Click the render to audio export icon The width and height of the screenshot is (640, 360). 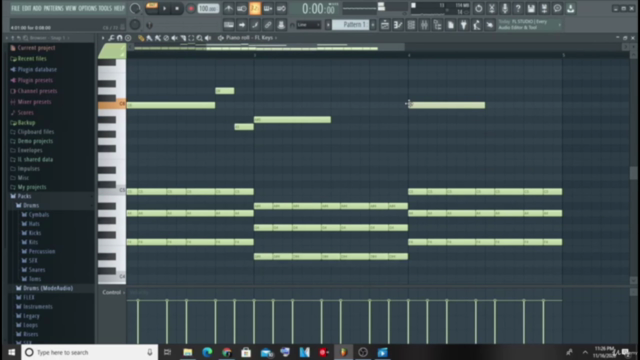544,8
